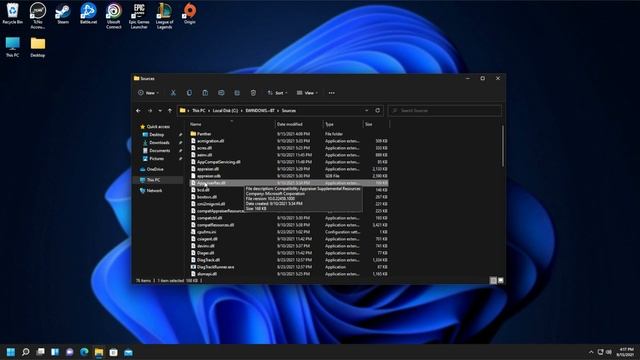Screen dimensions: 640x360
Task: Open the Sort dropdown menu
Action: click(x=278, y=93)
